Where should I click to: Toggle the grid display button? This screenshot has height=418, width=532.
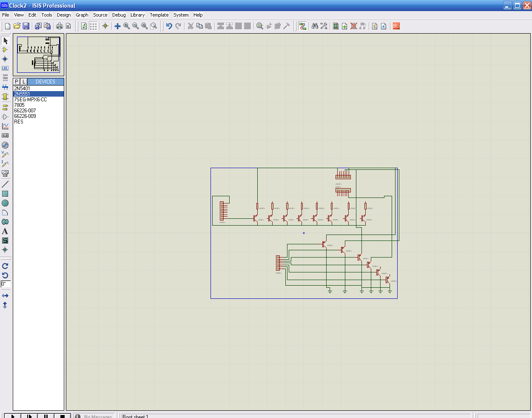(93, 26)
